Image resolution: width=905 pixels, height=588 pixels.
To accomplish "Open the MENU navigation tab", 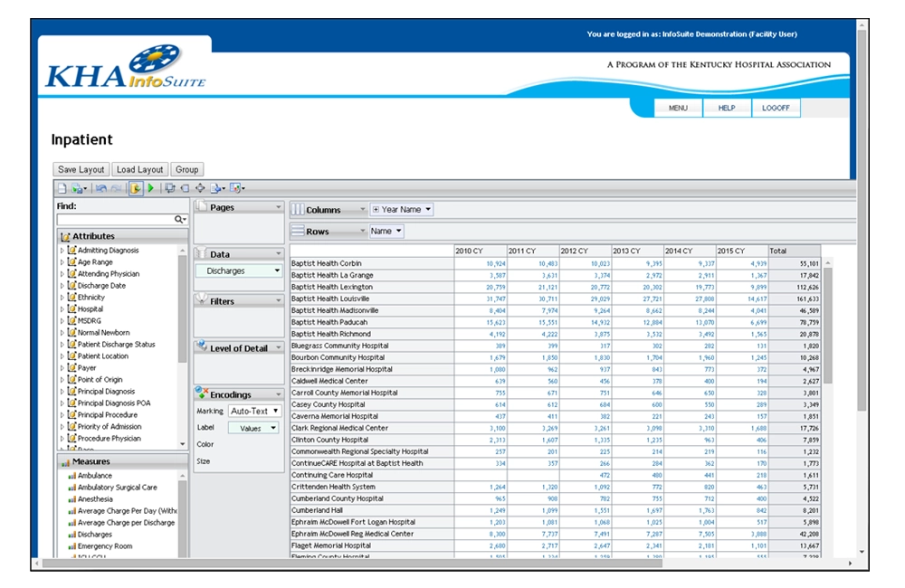I will tap(678, 108).
